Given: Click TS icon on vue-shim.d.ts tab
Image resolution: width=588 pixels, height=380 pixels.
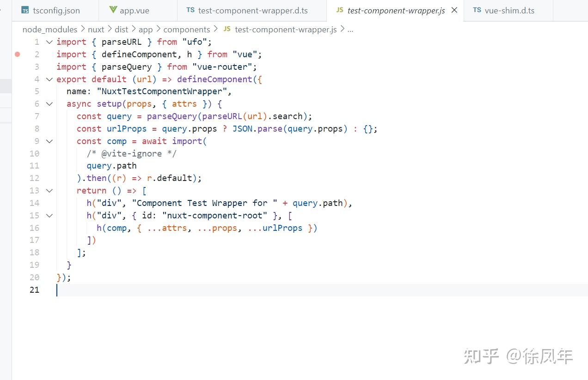Looking at the screenshot, I should [x=477, y=10].
